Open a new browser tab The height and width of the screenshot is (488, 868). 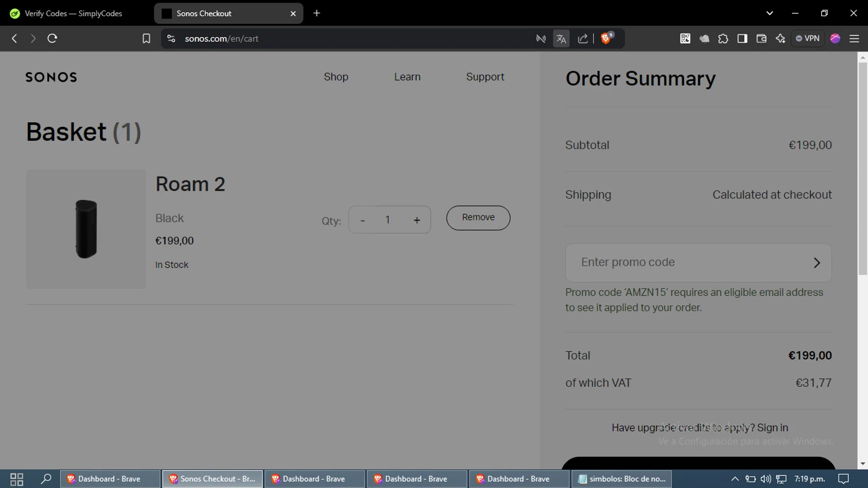[x=317, y=13]
